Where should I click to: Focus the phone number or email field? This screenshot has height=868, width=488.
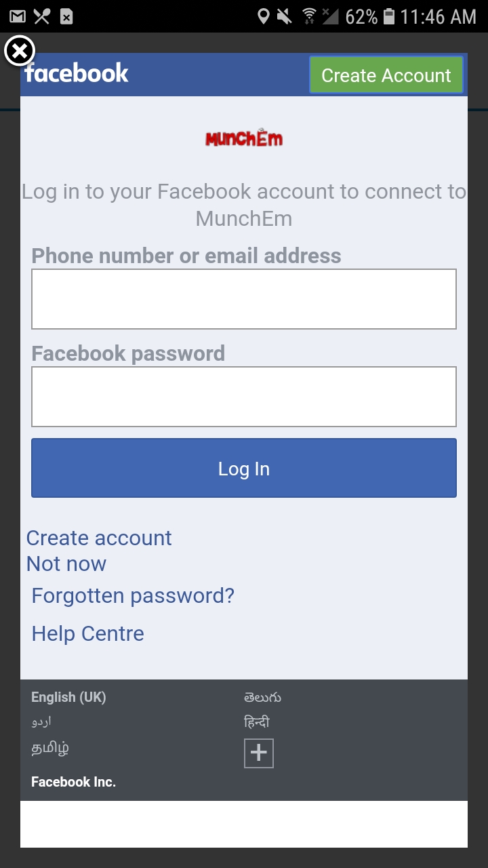tap(244, 299)
